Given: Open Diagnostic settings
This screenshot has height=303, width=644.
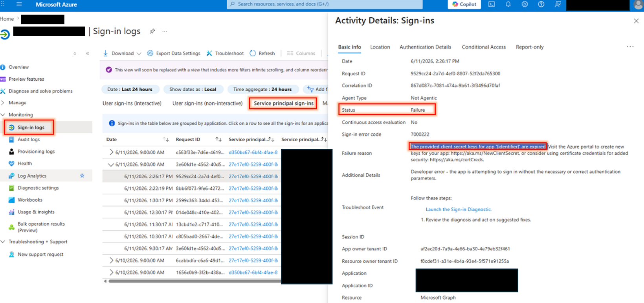Looking at the screenshot, I should click(x=38, y=188).
